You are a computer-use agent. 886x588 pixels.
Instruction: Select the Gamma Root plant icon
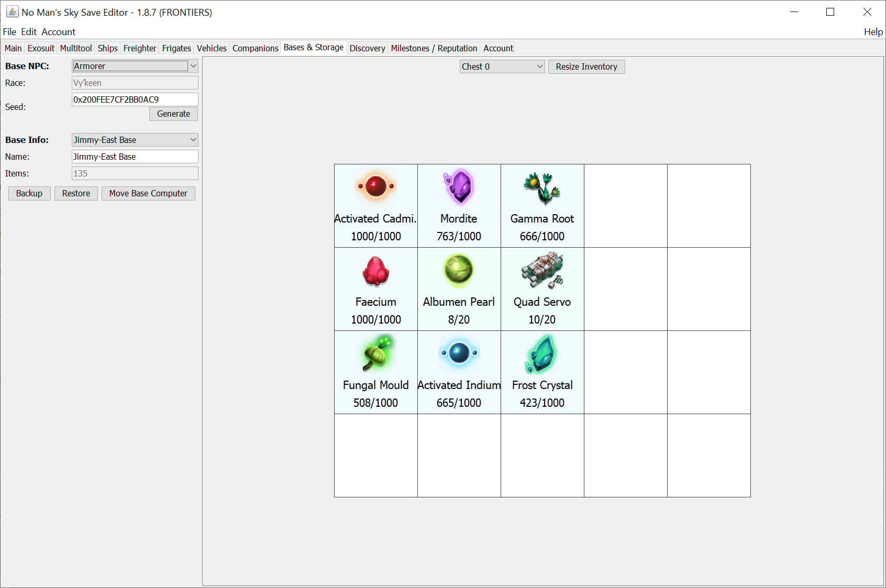542,187
